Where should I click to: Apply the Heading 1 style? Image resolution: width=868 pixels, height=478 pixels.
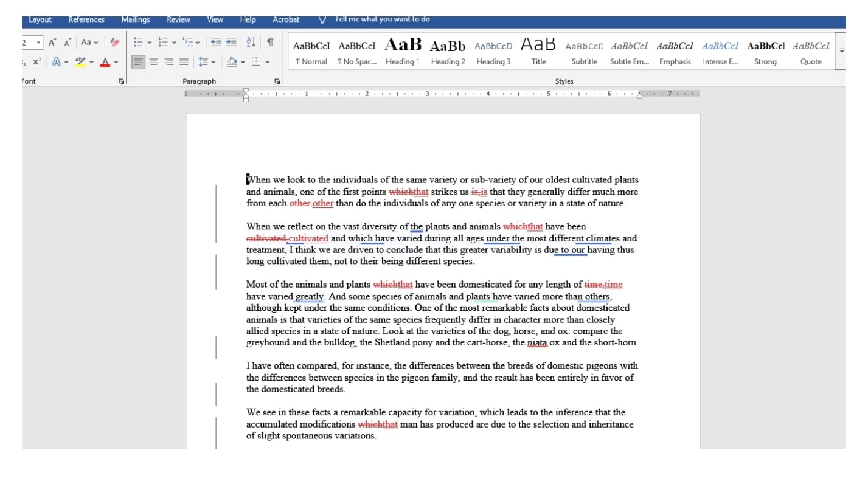coord(403,52)
